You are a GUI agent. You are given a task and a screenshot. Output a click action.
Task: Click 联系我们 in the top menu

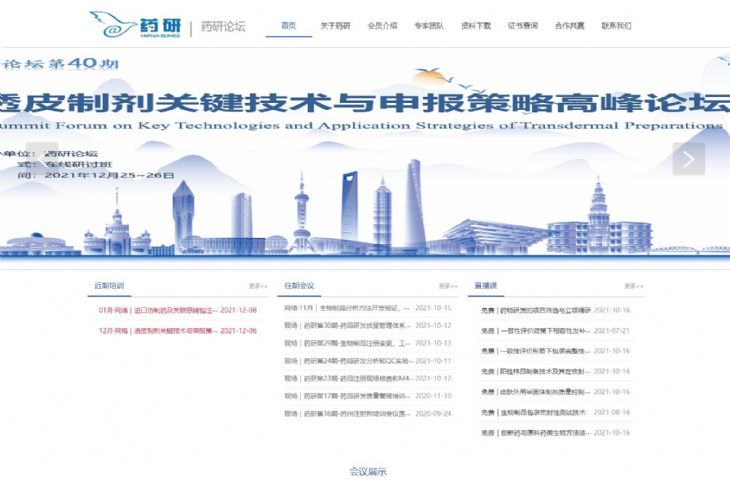click(616, 26)
